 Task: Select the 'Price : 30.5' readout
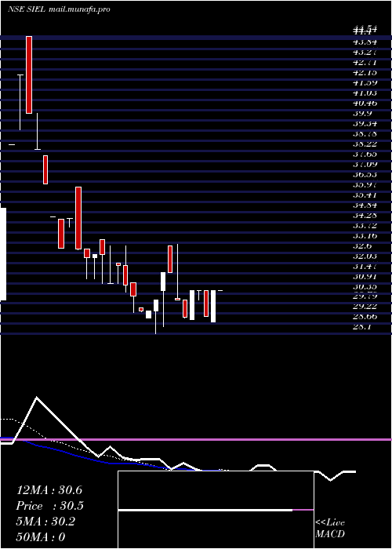click(50, 506)
